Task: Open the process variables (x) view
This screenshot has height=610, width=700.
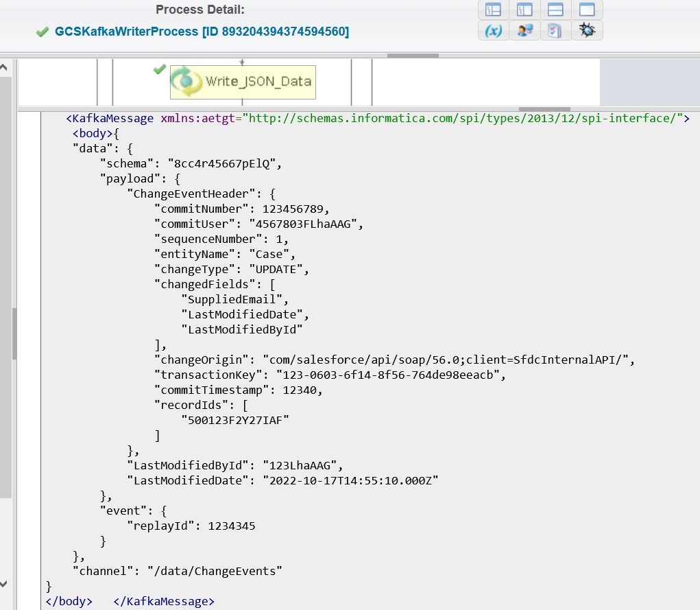Action: coord(494,30)
